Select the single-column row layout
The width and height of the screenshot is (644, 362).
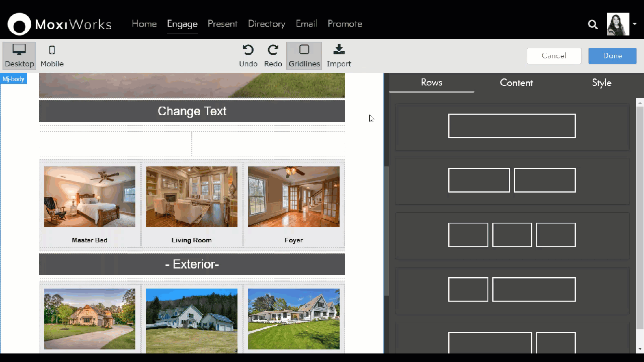(x=512, y=126)
